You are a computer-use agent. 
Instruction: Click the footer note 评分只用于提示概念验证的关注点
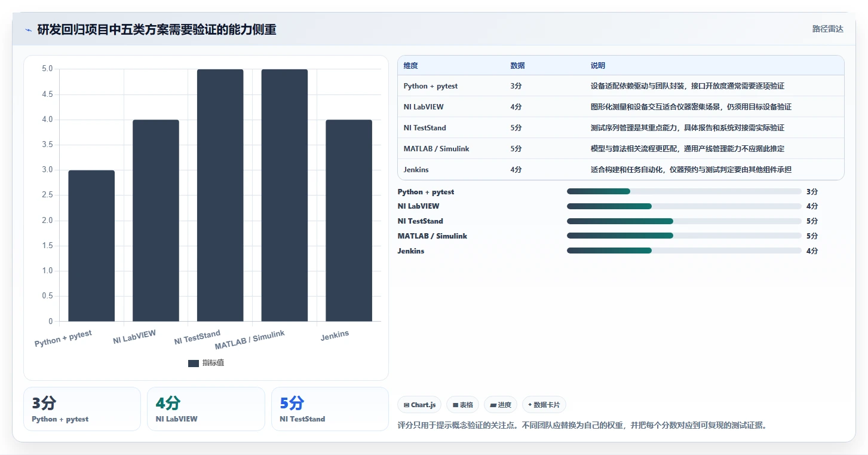459,426
